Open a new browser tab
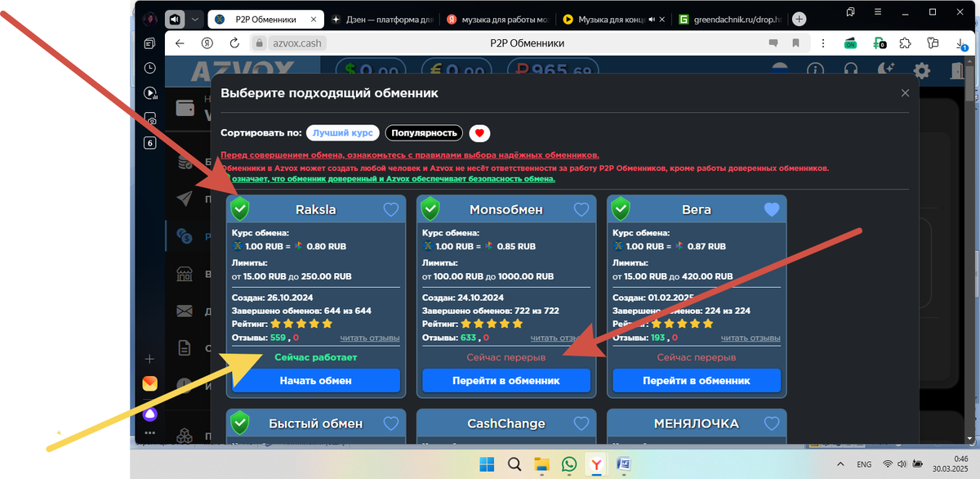This screenshot has height=479, width=980. point(800,19)
